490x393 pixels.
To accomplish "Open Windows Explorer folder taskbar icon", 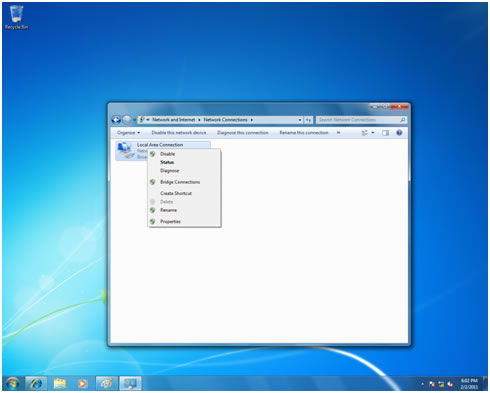I will click(x=60, y=384).
